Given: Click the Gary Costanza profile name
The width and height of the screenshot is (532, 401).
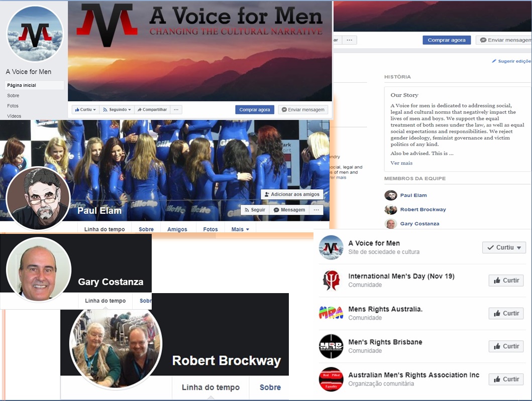Looking at the screenshot, I should 111,282.
